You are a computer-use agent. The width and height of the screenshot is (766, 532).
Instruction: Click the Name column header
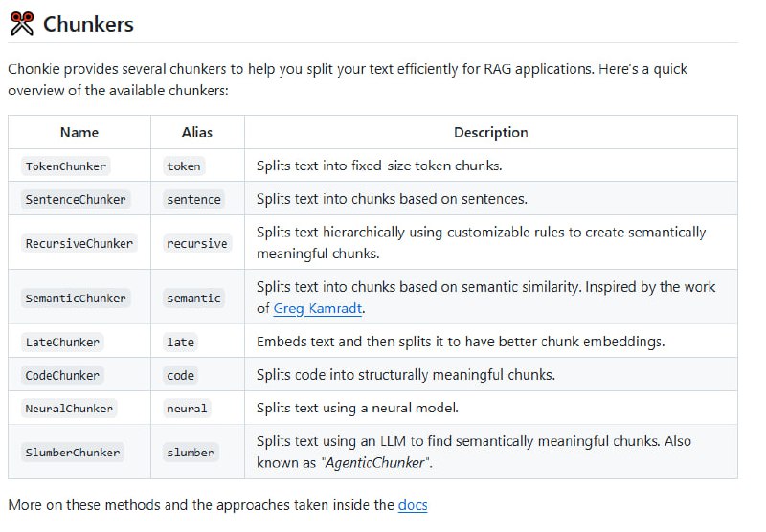(79, 132)
